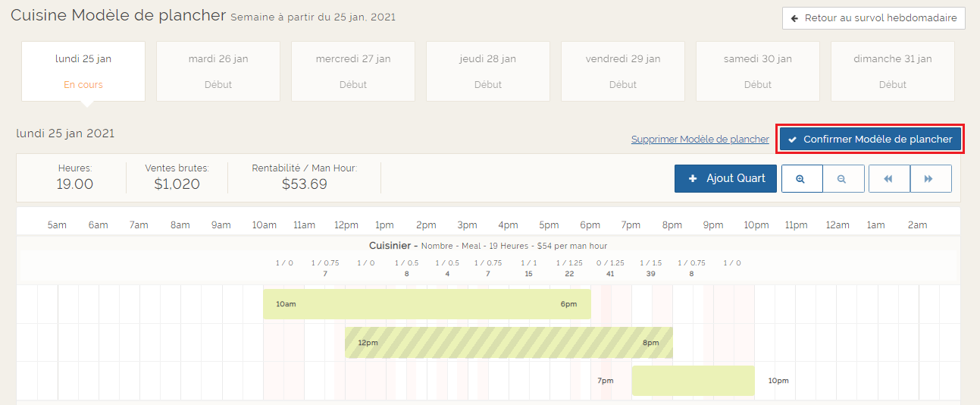The image size is (980, 405).
Task: Click the 3pm time label on timeline
Action: coord(467,225)
